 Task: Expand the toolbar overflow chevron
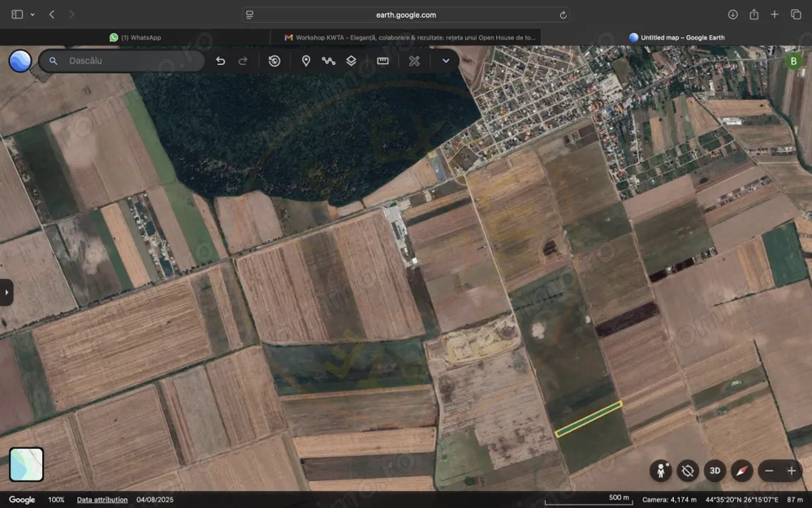pyautogui.click(x=446, y=61)
